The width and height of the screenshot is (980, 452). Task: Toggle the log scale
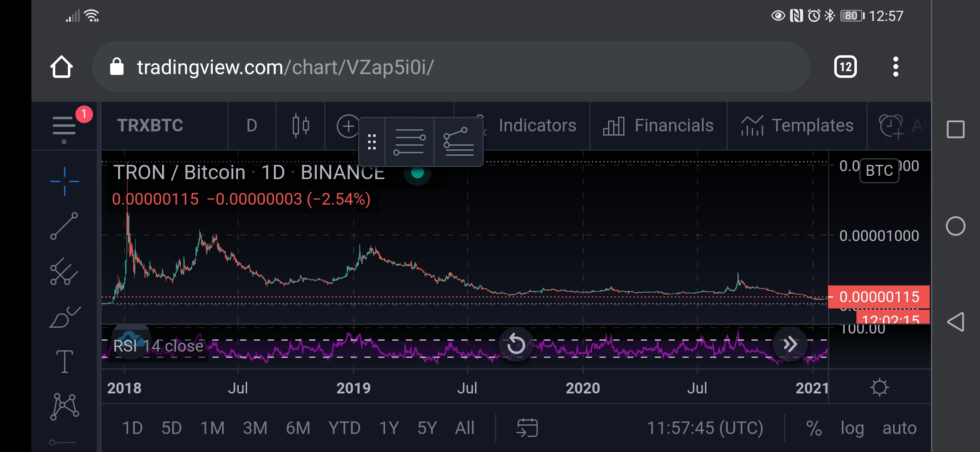coord(852,429)
